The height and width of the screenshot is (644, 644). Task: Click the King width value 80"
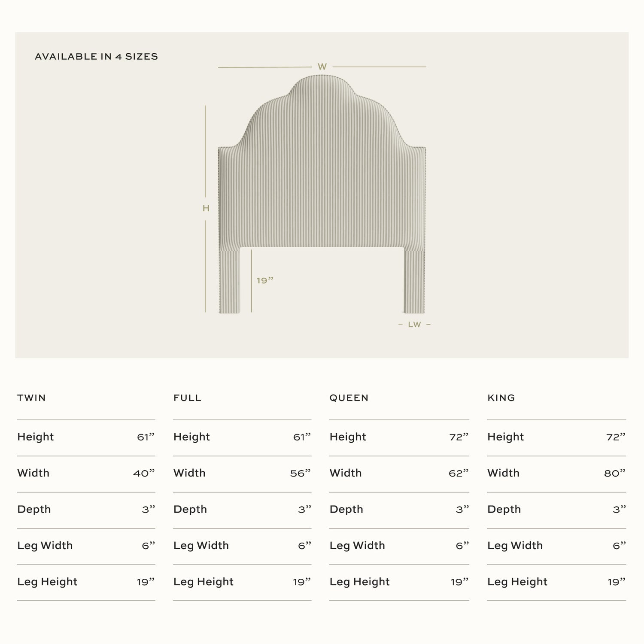(x=615, y=473)
